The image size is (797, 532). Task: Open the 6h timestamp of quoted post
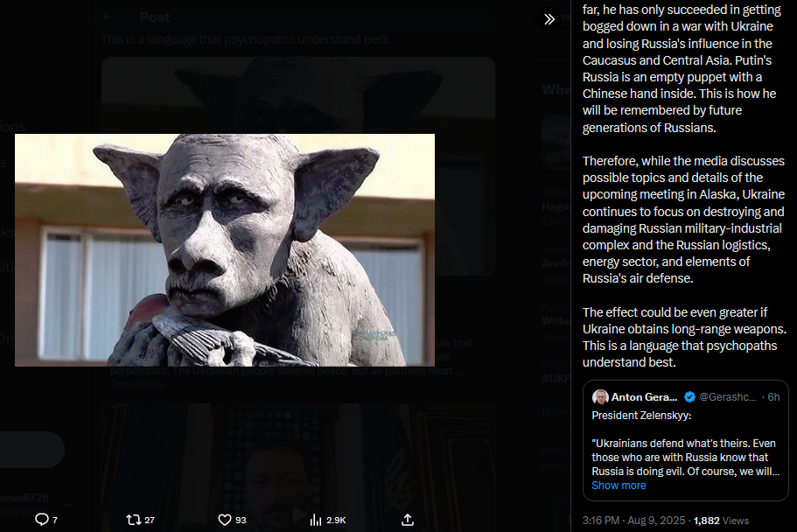(x=773, y=396)
